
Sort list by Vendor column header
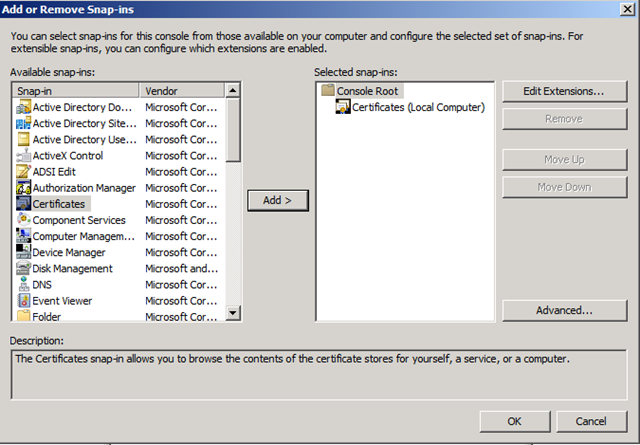pyautogui.click(x=182, y=91)
